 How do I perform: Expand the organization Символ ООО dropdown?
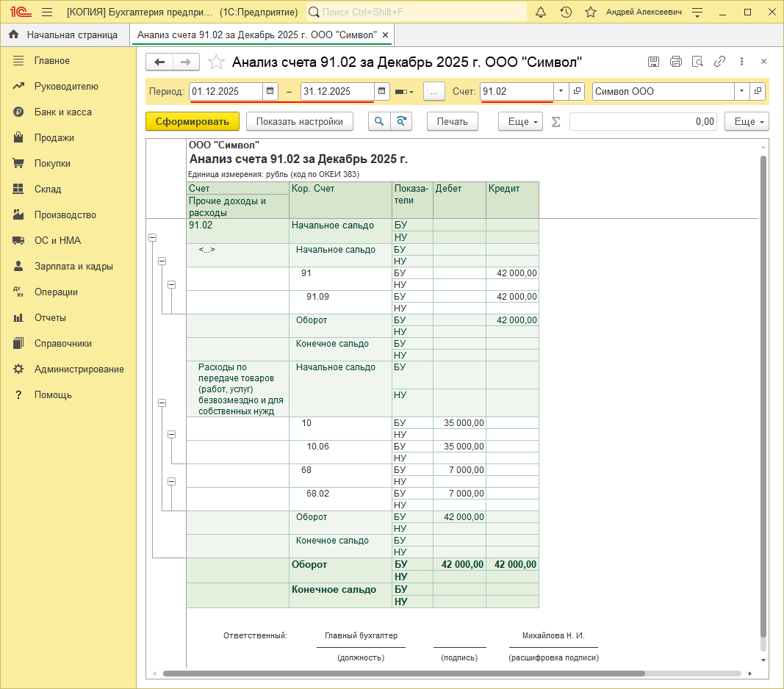pyautogui.click(x=742, y=91)
